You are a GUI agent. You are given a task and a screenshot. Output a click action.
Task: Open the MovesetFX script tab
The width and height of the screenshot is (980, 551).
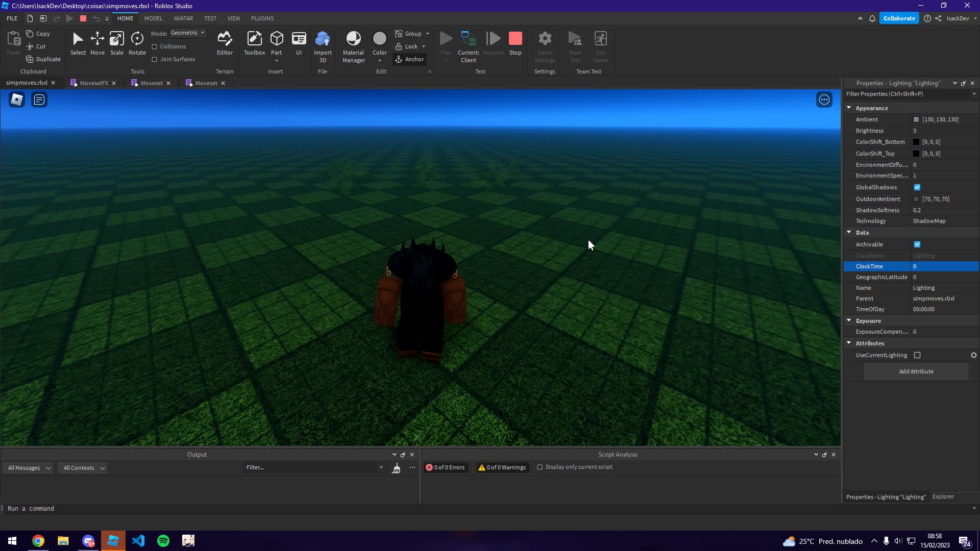click(93, 83)
